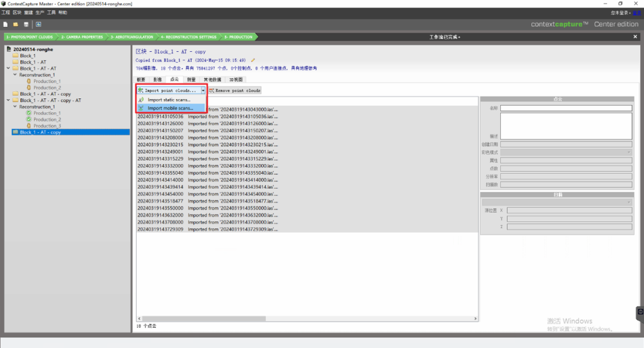
Task: Go to the 5- Production workflow step
Action: pyautogui.click(x=238, y=37)
